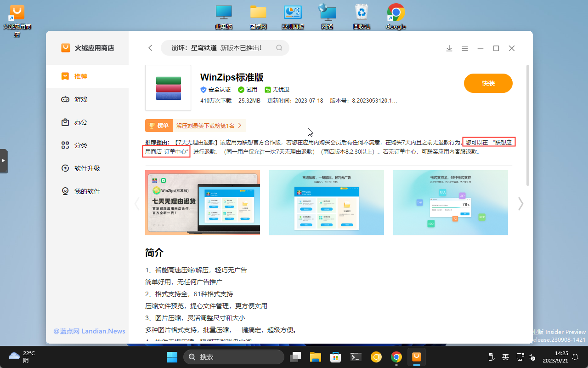588x368 pixels.
Task: Click the 榜单 trophy badge
Action: click(x=158, y=126)
